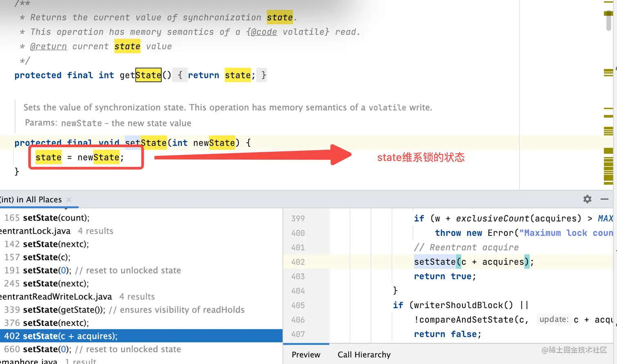The height and width of the screenshot is (364, 617).
Task: Click 'Reentrant acquire' comment on line 401
Action: tap(466, 247)
